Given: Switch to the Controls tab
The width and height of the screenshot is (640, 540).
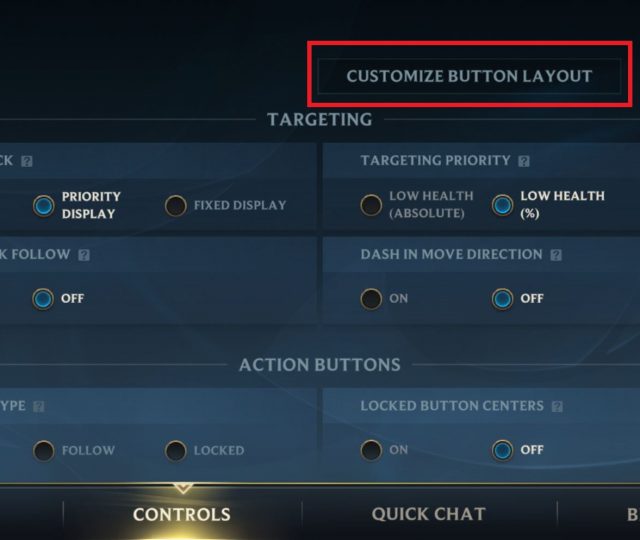Looking at the screenshot, I should [x=182, y=514].
